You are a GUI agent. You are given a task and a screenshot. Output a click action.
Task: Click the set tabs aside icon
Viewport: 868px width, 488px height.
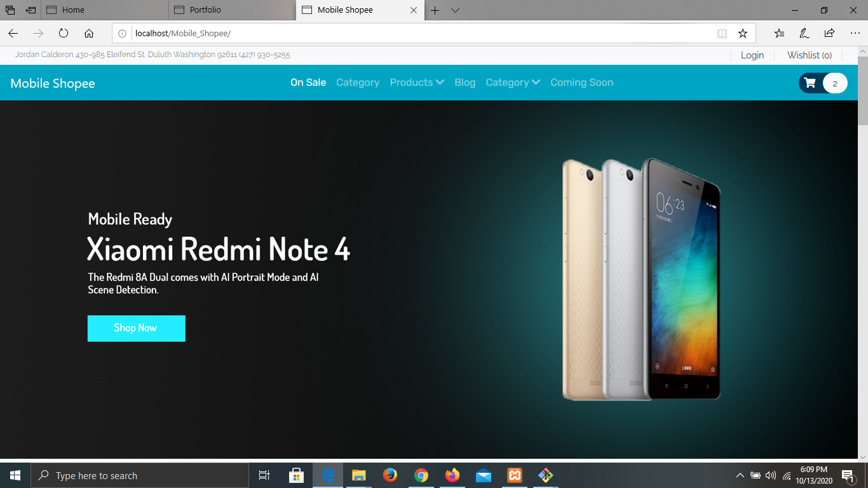(x=31, y=10)
